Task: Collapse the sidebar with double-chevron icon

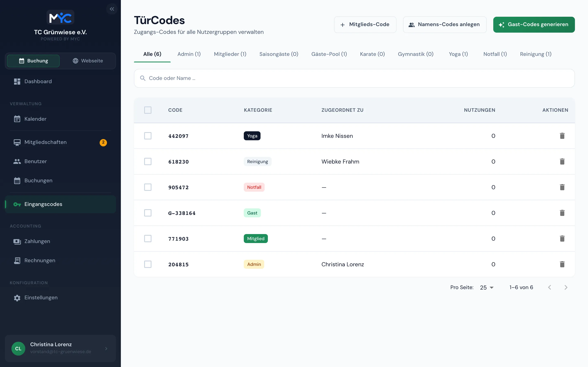Action: click(112, 9)
